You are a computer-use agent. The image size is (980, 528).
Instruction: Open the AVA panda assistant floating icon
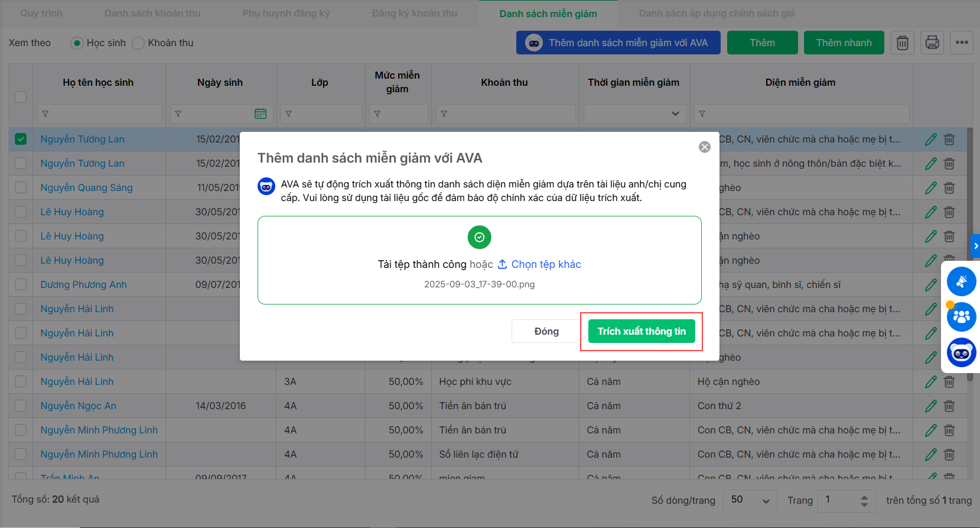click(x=961, y=353)
